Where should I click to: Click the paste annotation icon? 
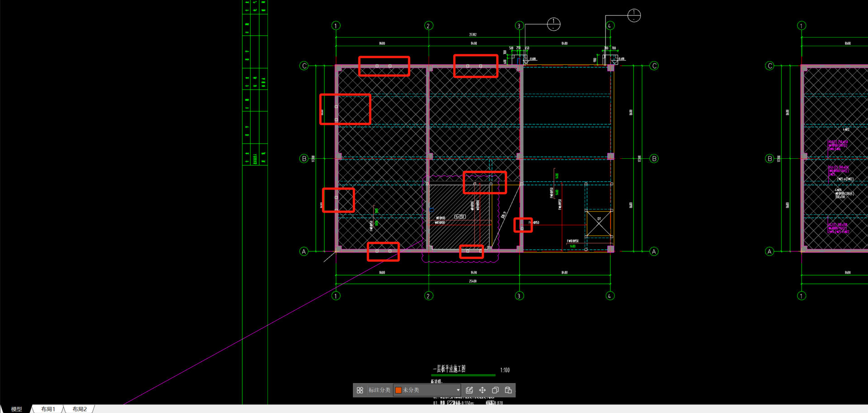(x=508, y=390)
